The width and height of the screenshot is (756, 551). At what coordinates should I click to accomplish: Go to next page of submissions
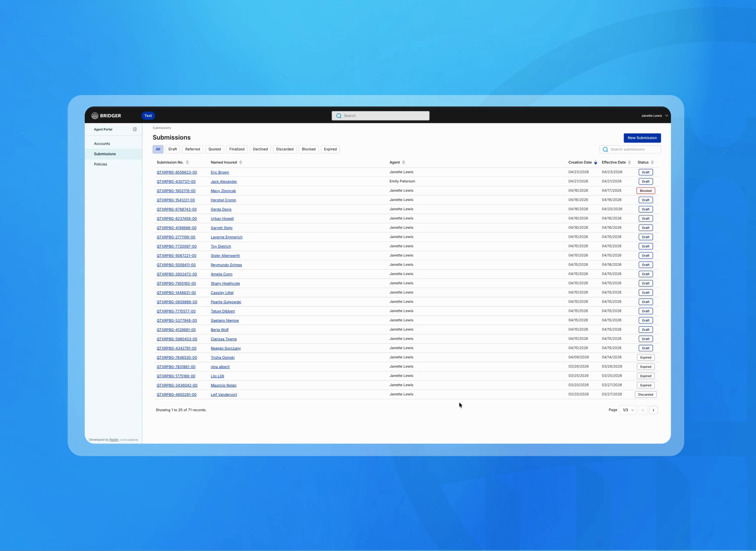pyautogui.click(x=653, y=410)
